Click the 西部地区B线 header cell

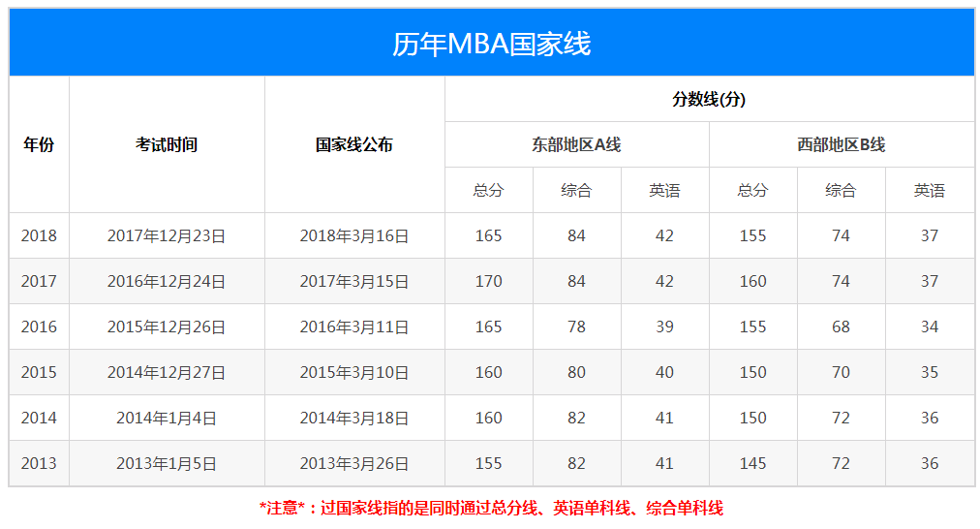841,144
